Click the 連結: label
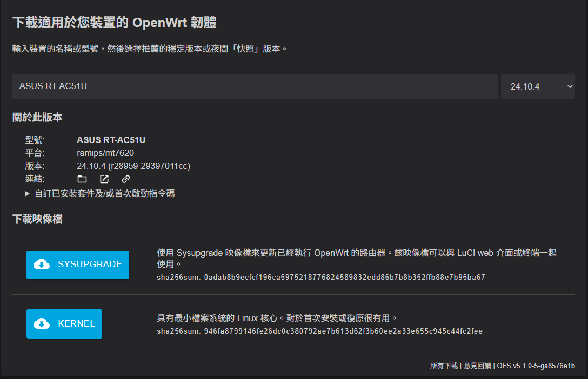Screen dimensions: 588x379 [35, 179]
